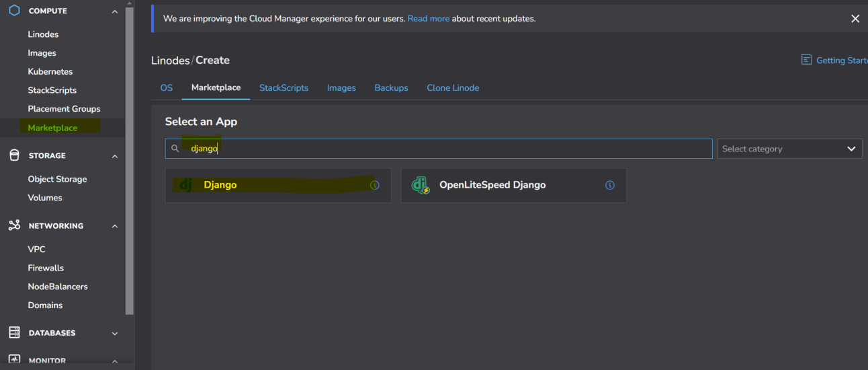The width and height of the screenshot is (868, 370).
Task: Open info for the Django app
Action: tap(375, 185)
